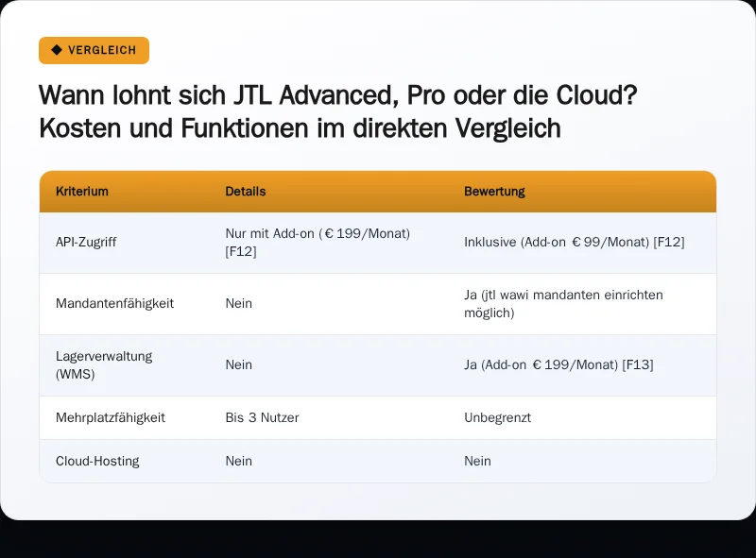Click Bewertung 'Nein' in Cloud-Hosting row
Image resolution: width=756 pixels, height=558 pixels.
tap(477, 461)
